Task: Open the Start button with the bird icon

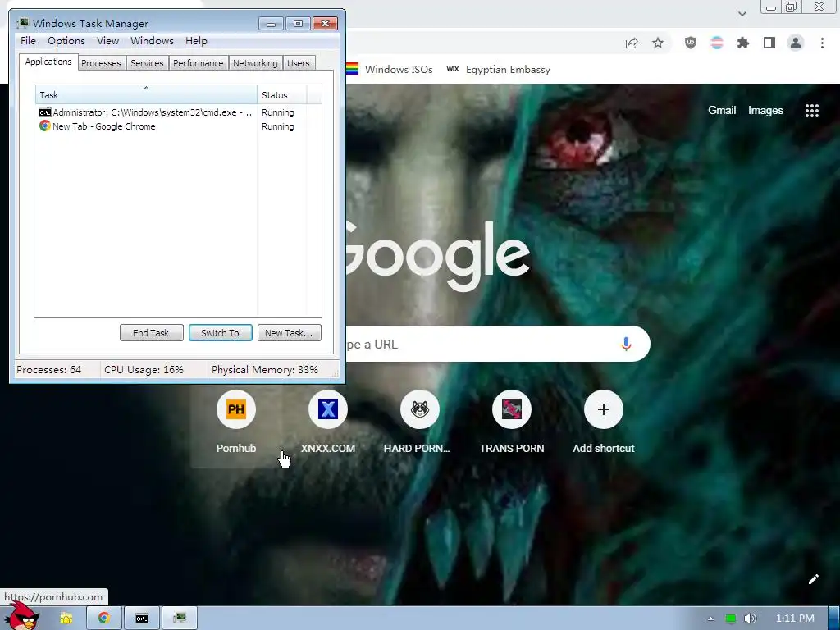Action: pos(21,617)
